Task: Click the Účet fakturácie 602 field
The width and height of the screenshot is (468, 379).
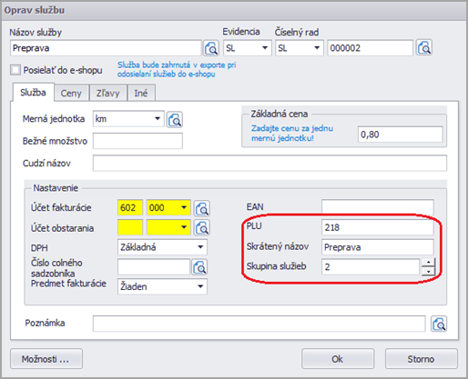Action: (x=130, y=208)
